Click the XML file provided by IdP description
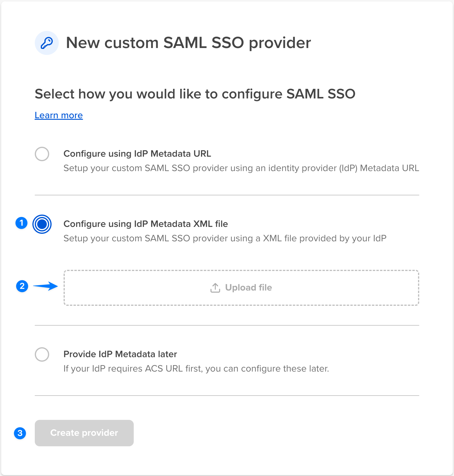454x476 pixels. point(225,238)
